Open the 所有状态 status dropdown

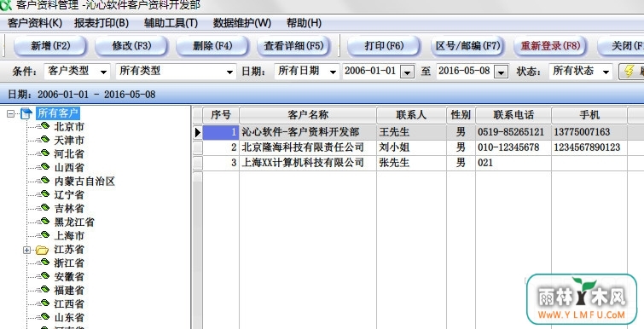606,72
